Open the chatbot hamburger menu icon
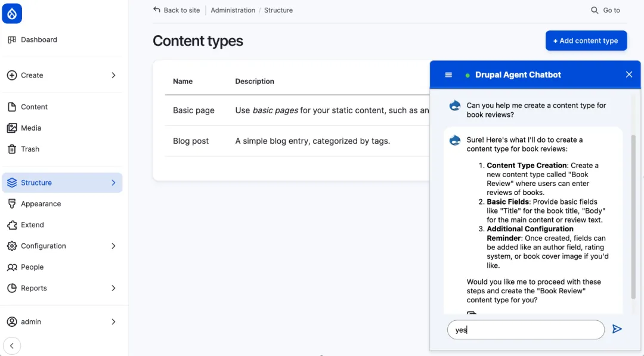This screenshot has width=644, height=356. point(448,75)
